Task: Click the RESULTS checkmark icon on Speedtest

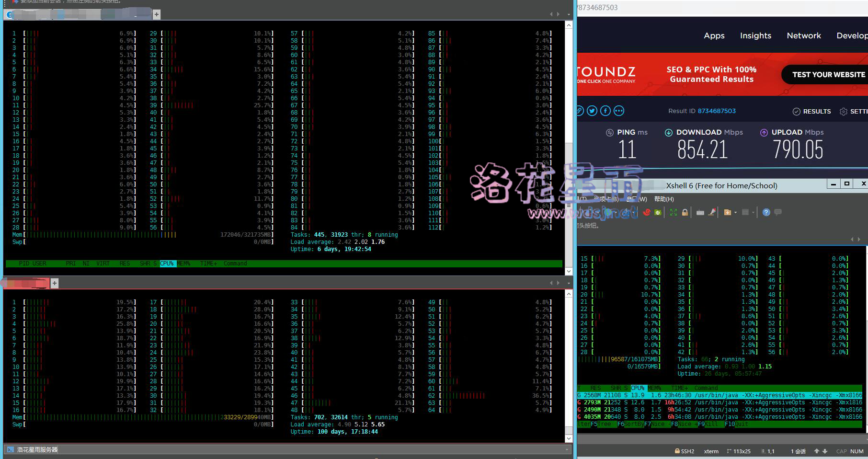Action: tap(797, 111)
